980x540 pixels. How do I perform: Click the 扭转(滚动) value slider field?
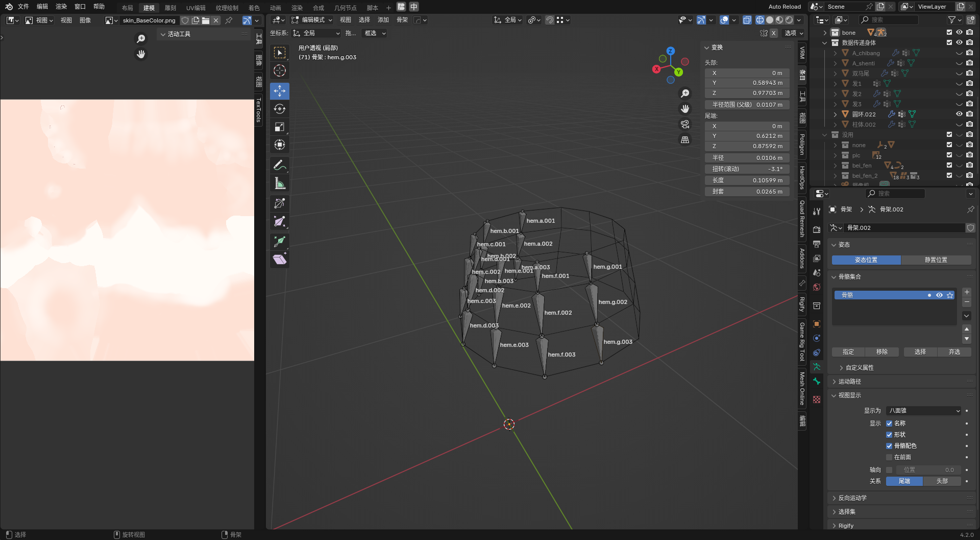[747, 169]
